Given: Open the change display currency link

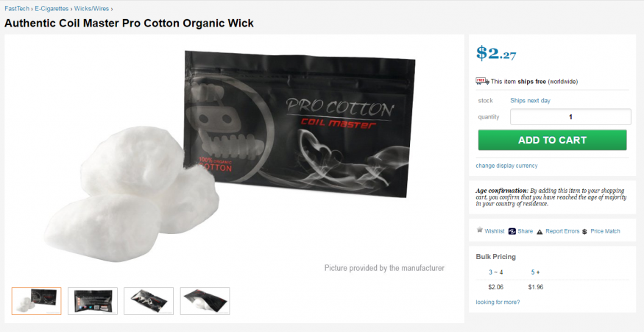Looking at the screenshot, I should tap(506, 166).
